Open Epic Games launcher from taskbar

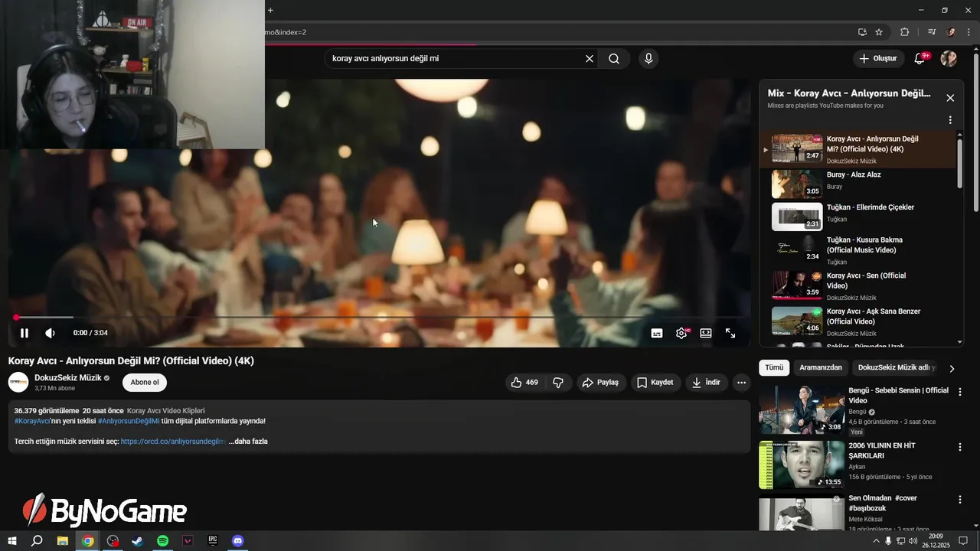(x=213, y=541)
